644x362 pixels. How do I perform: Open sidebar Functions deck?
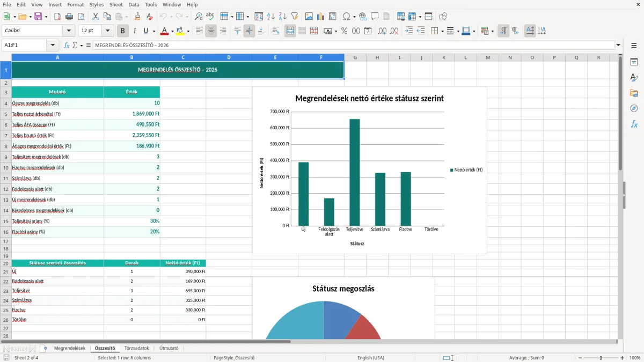point(634,124)
